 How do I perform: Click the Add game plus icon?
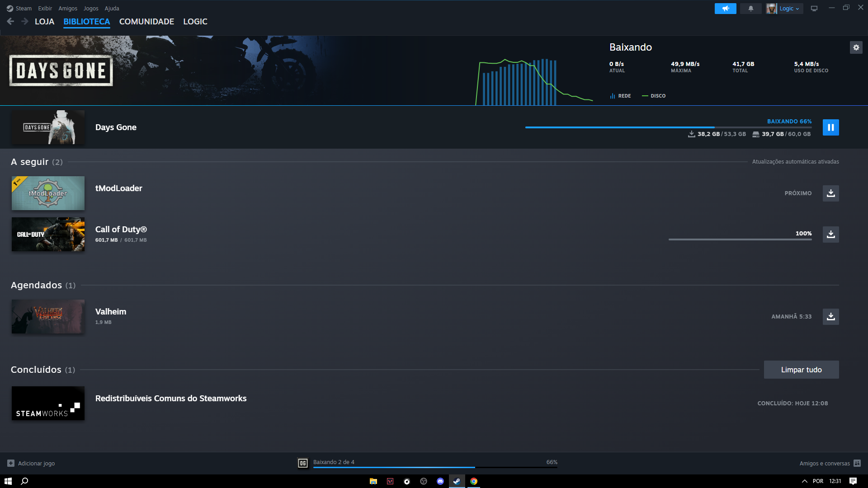(x=11, y=463)
